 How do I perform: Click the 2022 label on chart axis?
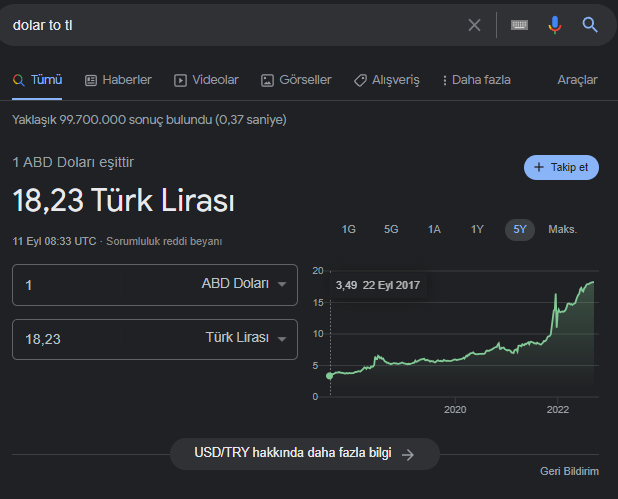[x=558, y=410]
